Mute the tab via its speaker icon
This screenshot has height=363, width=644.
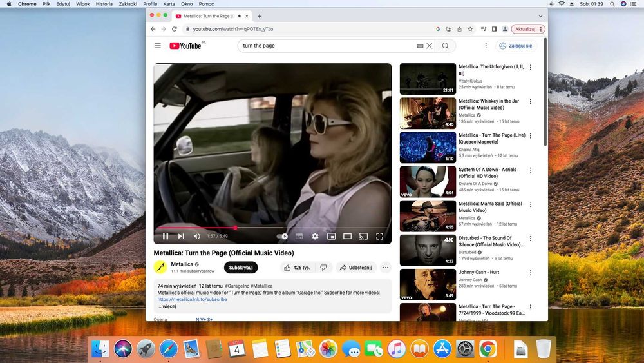click(240, 17)
